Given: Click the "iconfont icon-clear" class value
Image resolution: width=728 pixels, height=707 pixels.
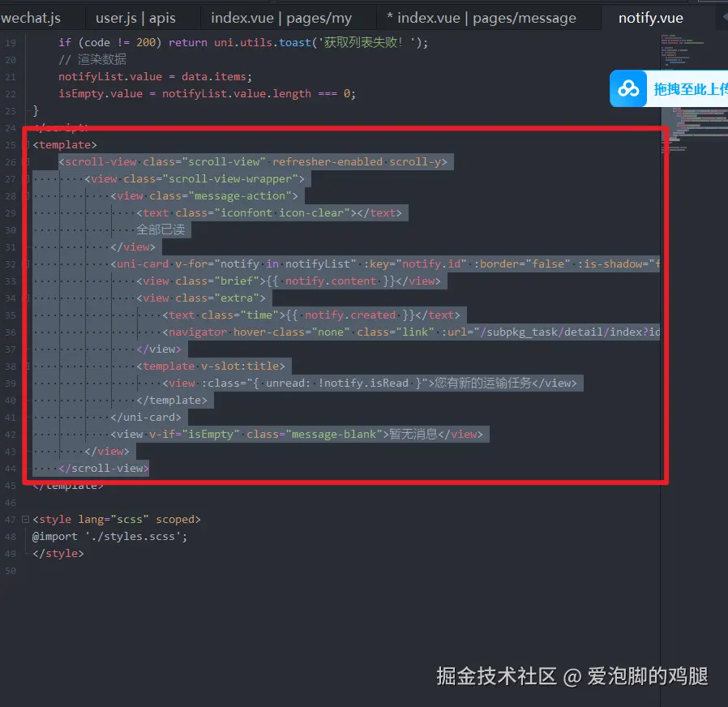Looking at the screenshot, I should click(282, 212).
